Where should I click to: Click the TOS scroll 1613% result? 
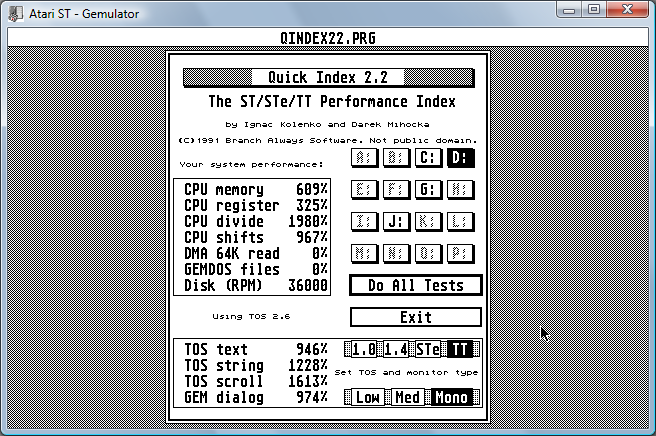256,381
